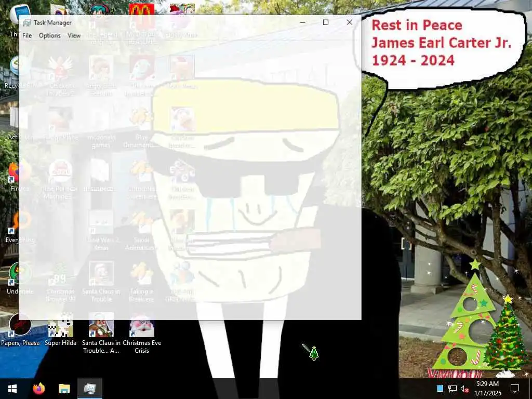The width and height of the screenshot is (532, 399).
Task: Open the Windows Start menu
Action: click(x=12, y=389)
